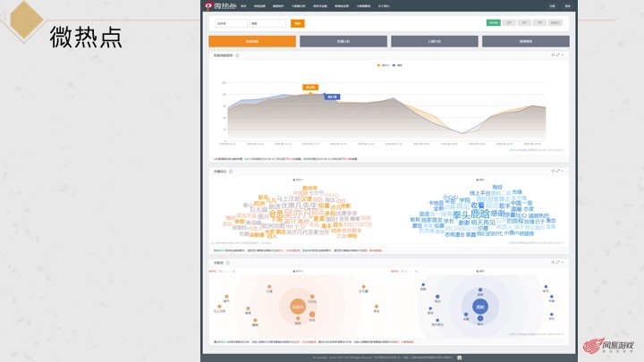Click the first keyword input field
This screenshot has width=644, height=362.
point(227,22)
